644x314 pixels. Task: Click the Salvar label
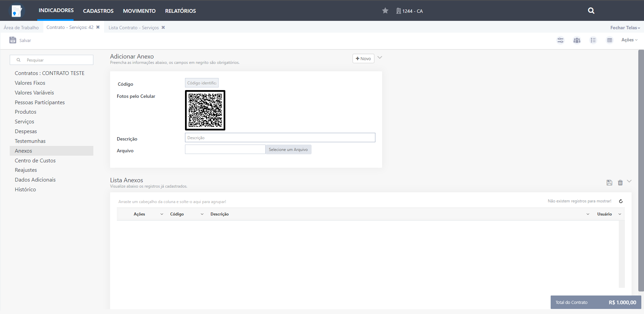click(25, 41)
